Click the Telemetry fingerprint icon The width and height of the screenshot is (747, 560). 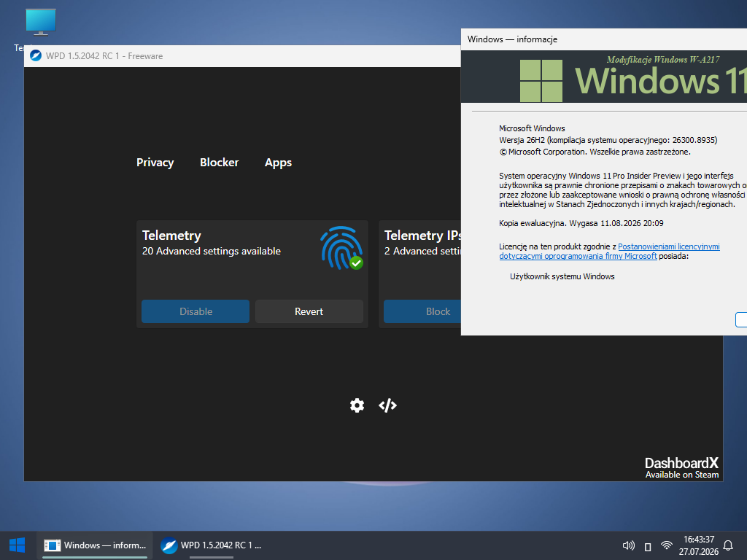[x=341, y=248]
